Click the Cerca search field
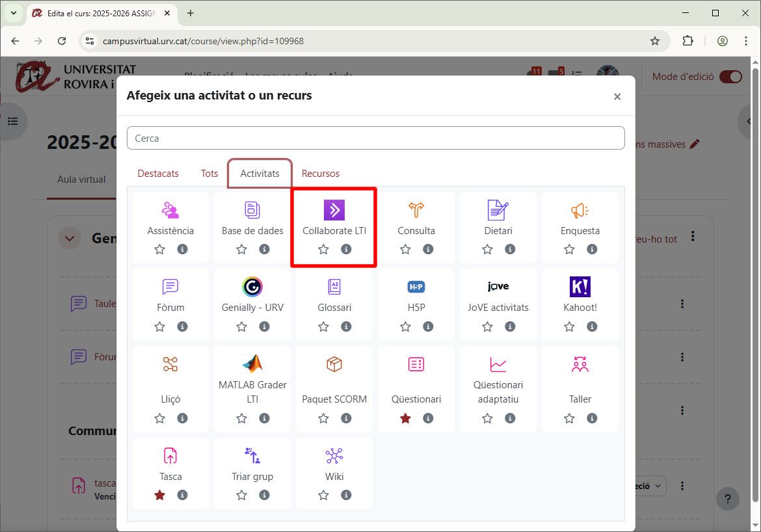Viewport: 761px width, 532px height. [x=375, y=138]
